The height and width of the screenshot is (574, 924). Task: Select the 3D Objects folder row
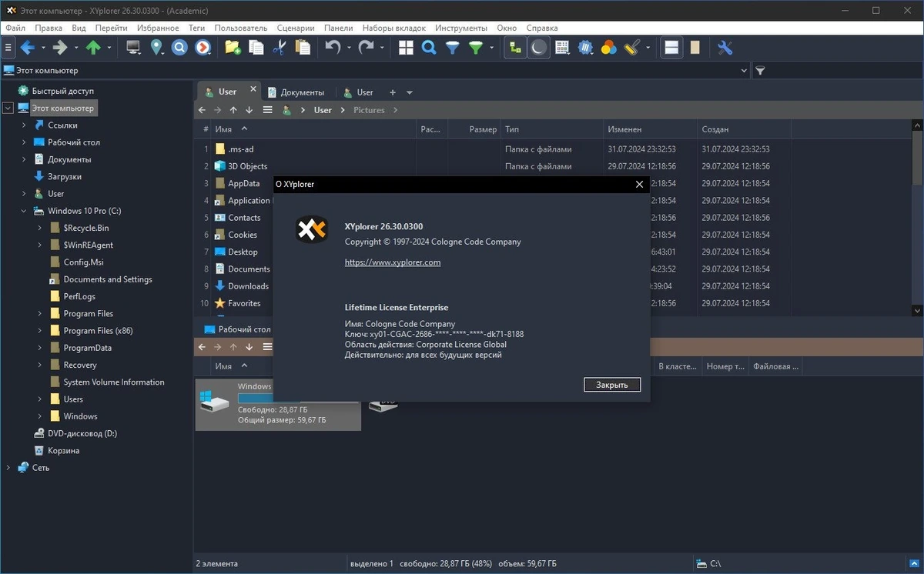[x=247, y=166]
